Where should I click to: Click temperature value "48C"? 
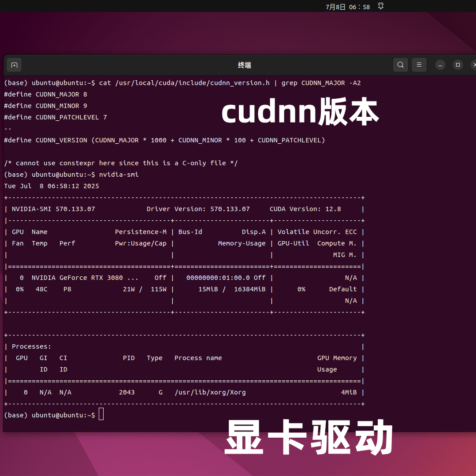point(41,289)
